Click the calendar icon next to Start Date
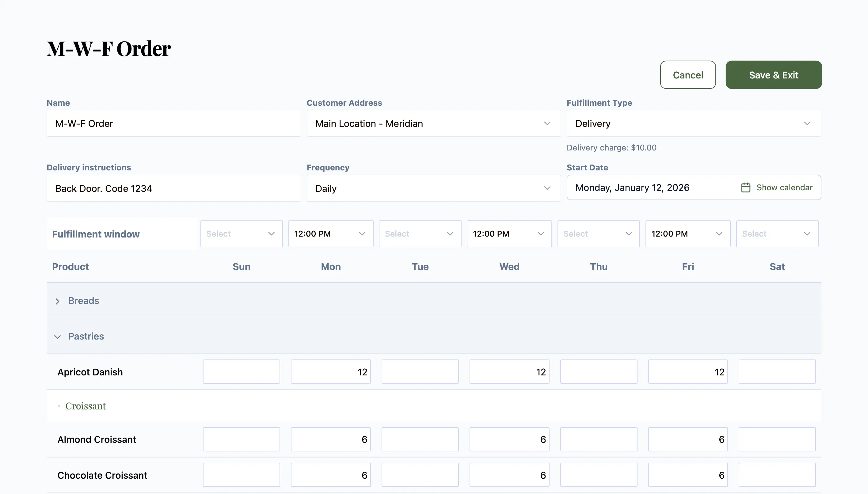This screenshot has height=494, width=868. [x=745, y=187]
